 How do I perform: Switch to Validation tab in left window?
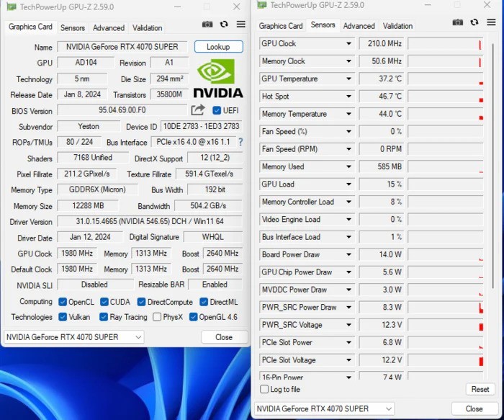coord(147,28)
